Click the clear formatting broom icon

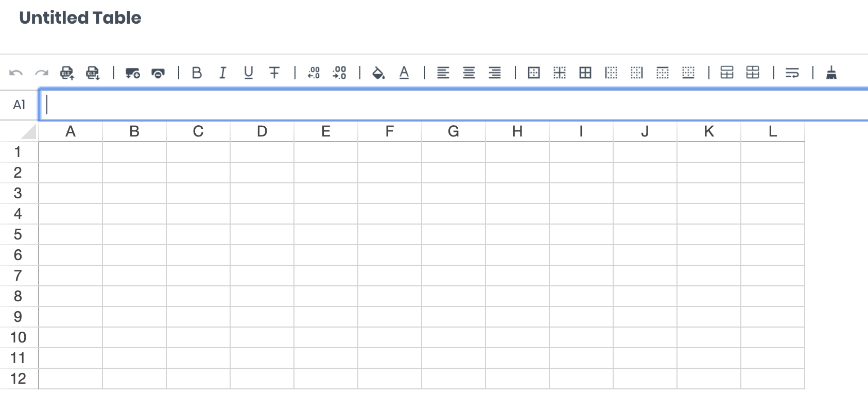831,73
